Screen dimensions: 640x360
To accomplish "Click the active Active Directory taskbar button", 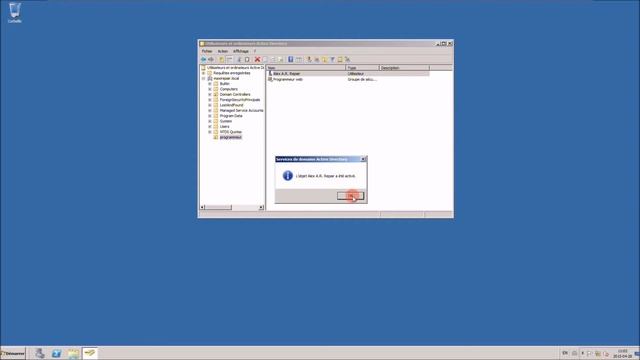I will pos(90,353).
